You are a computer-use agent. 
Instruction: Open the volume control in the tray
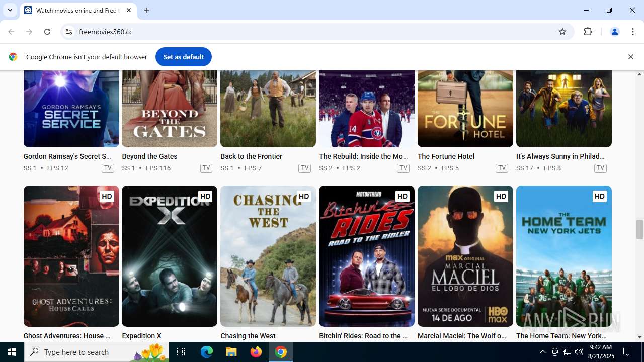click(579, 352)
